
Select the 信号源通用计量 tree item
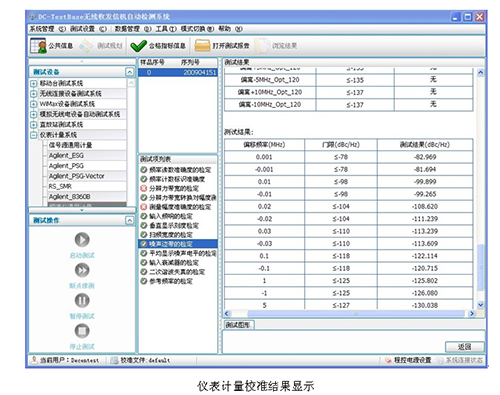coord(70,145)
